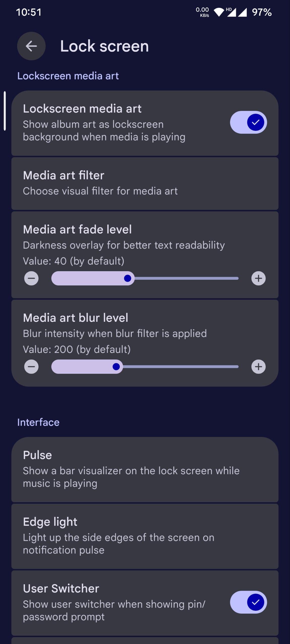Decrease blur level with minus icon
Image resolution: width=290 pixels, height=644 pixels.
click(x=31, y=367)
